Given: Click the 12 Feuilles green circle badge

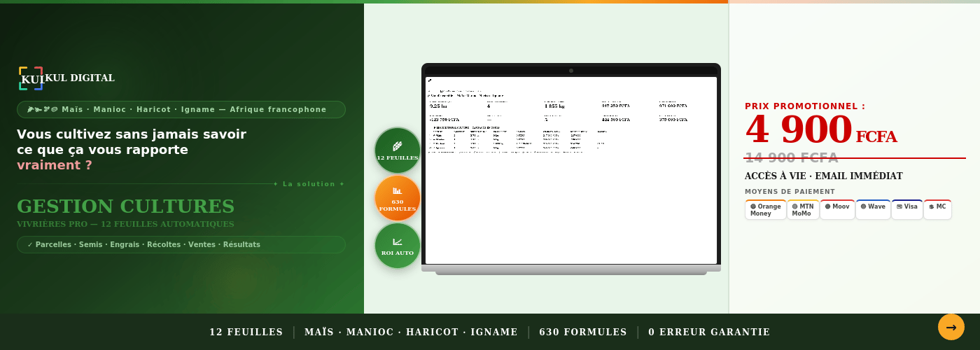Looking at the screenshot, I should 398,150.
